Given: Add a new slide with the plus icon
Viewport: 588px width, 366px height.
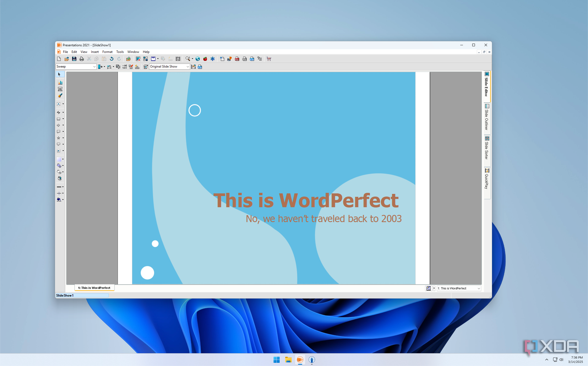Looking at the screenshot, I should pos(138,59).
